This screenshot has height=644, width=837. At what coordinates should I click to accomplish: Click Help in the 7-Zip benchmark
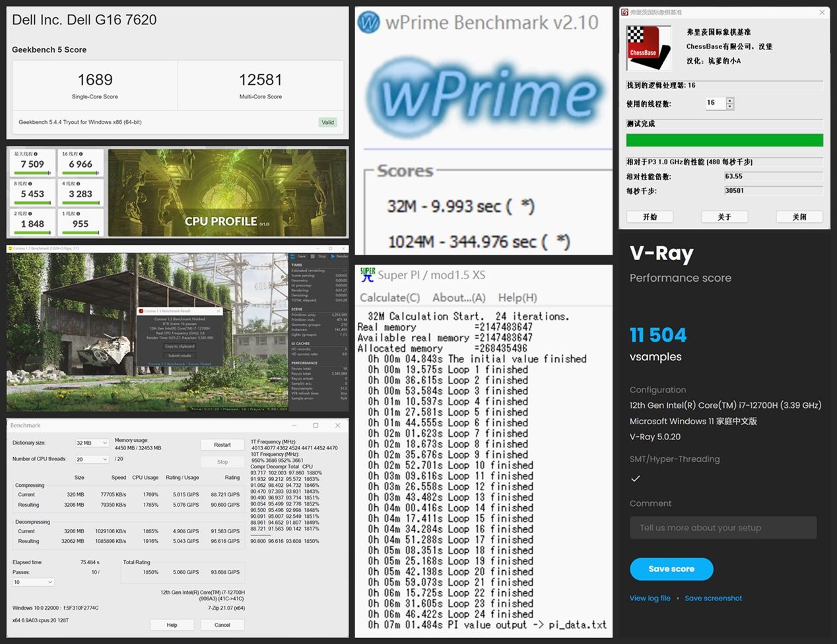(172, 625)
